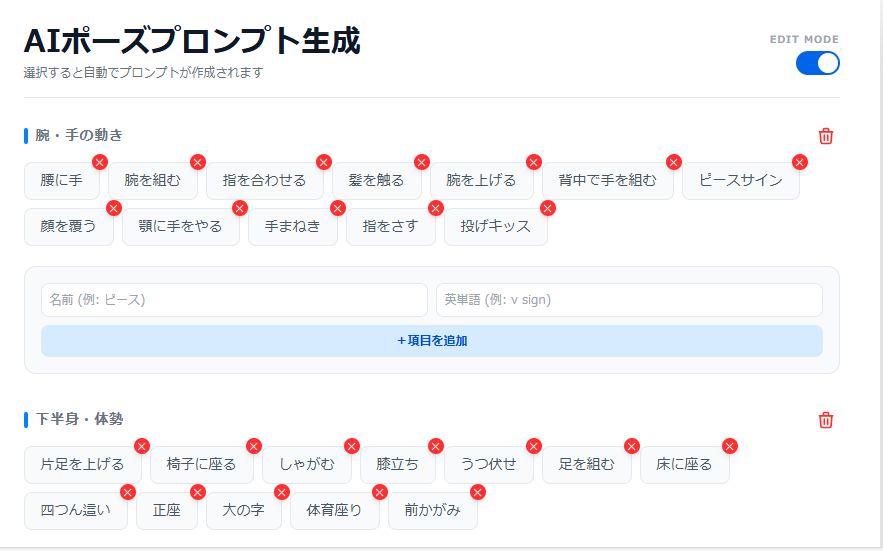The height and width of the screenshot is (551, 883).
Task: Remove the 前かがみ tag via red X
Action: coord(477,492)
